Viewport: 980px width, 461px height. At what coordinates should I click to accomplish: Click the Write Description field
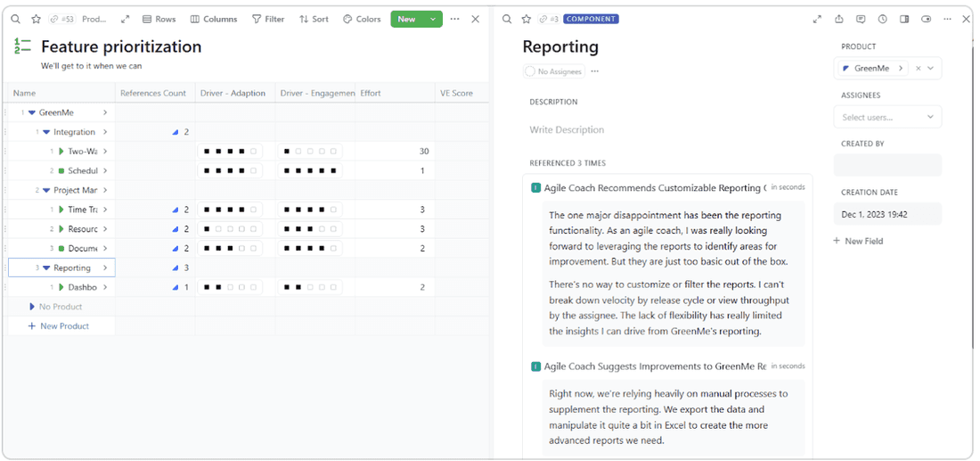coord(567,130)
